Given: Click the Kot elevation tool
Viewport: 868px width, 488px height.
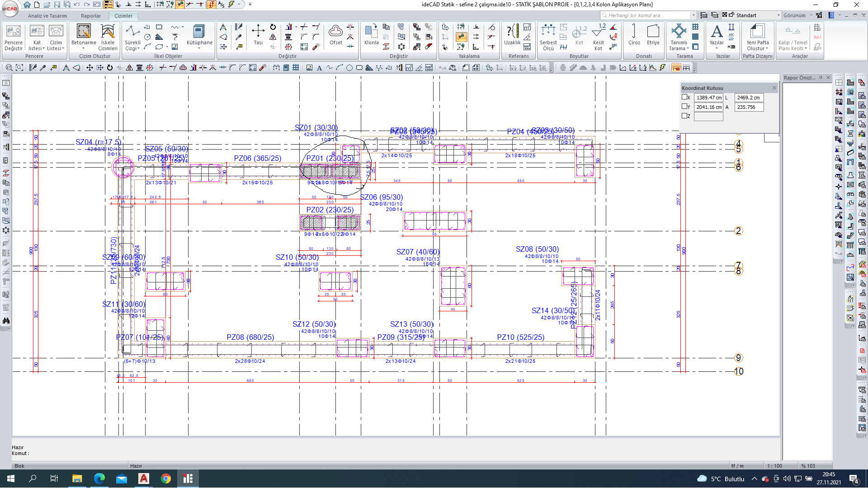Looking at the screenshot, I should (x=579, y=35).
